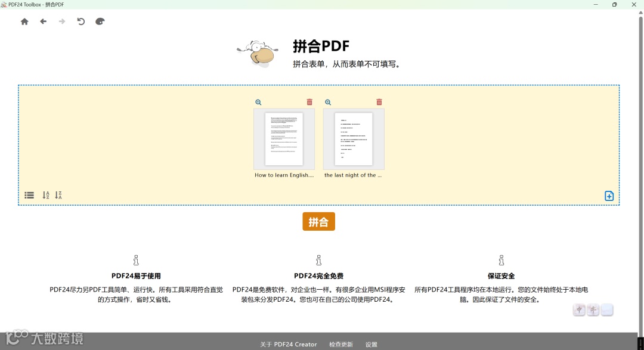Delete the last night of the file
644x350 pixels.
click(x=379, y=102)
